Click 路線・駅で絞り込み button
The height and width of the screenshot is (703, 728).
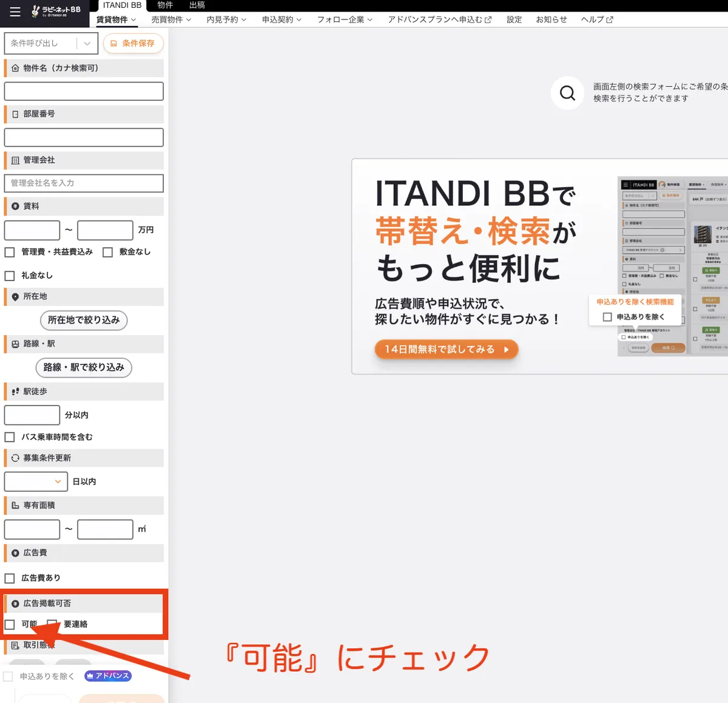click(x=84, y=367)
